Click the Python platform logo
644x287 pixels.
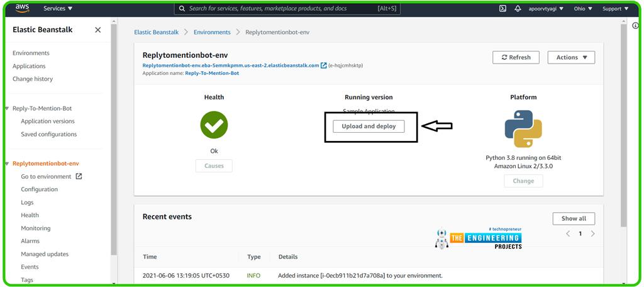point(523,128)
